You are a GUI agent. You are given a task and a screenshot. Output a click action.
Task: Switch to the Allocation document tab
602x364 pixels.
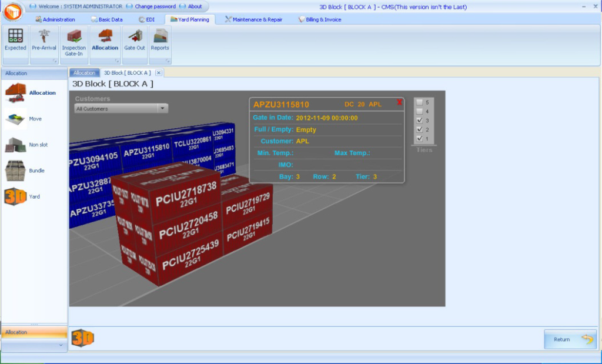84,72
